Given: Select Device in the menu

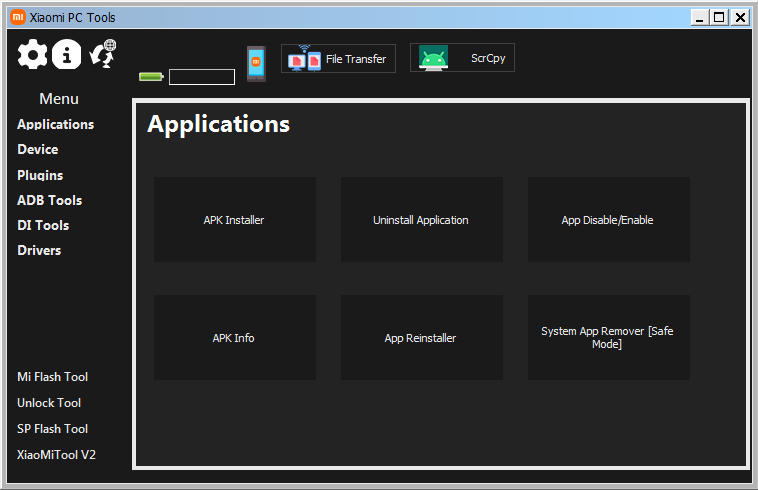Looking at the screenshot, I should coord(38,149).
